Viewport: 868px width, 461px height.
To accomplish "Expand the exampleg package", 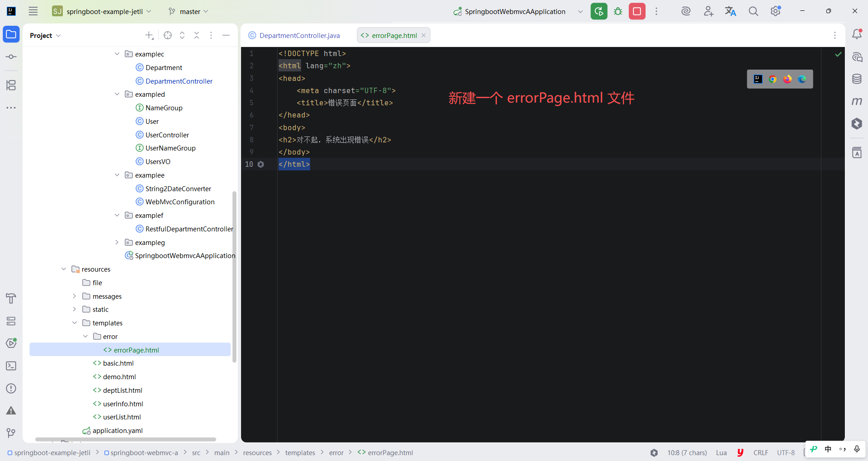I will pyautogui.click(x=117, y=242).
